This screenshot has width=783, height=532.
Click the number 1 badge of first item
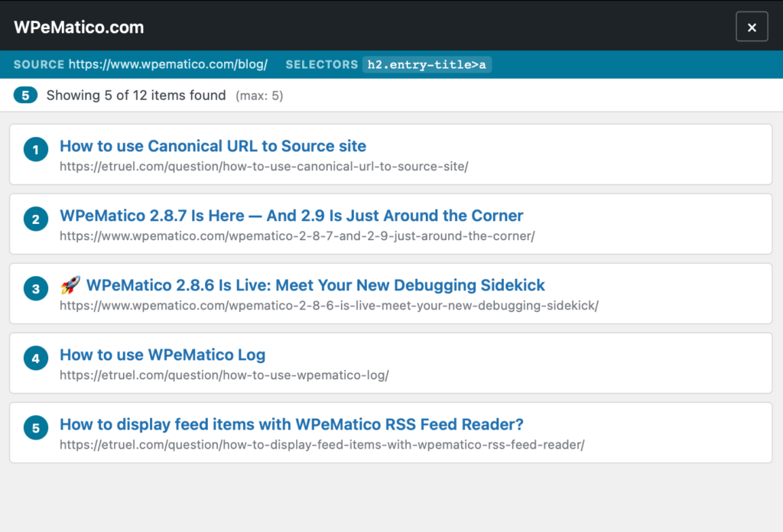[36, 149]
